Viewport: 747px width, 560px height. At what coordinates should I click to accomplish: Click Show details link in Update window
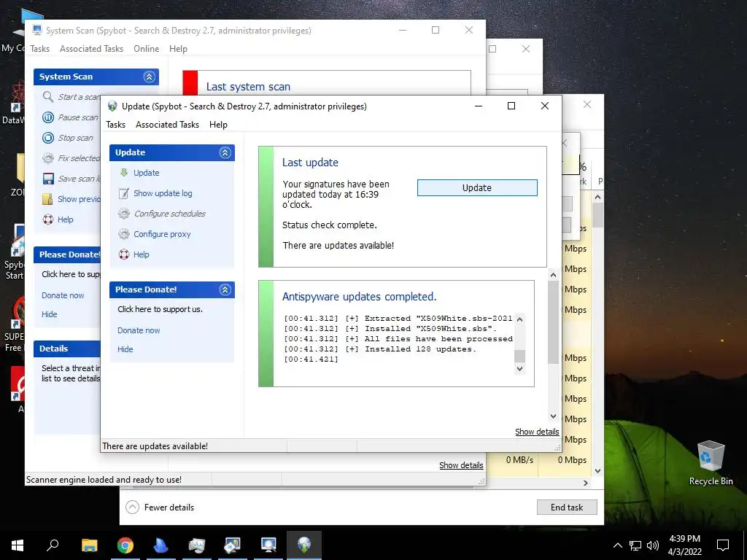pyautogui.click(x=537, y=432)
